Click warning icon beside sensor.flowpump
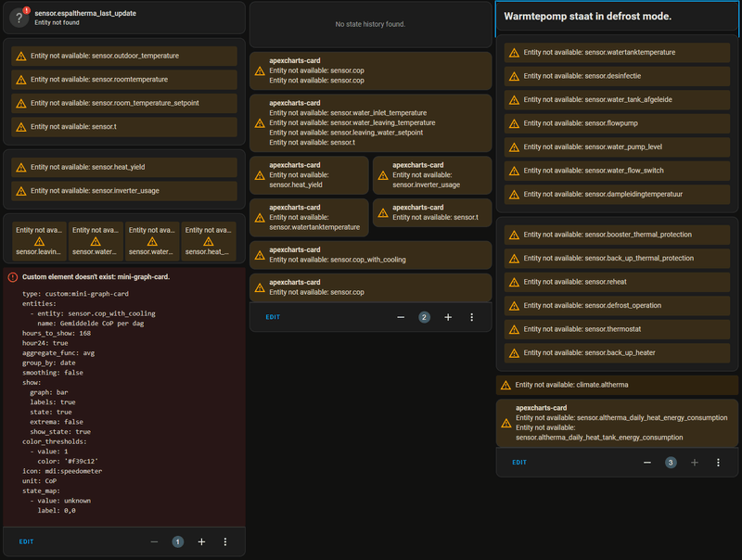Screen dimensions: 742x560 click(x=515, y=124)
